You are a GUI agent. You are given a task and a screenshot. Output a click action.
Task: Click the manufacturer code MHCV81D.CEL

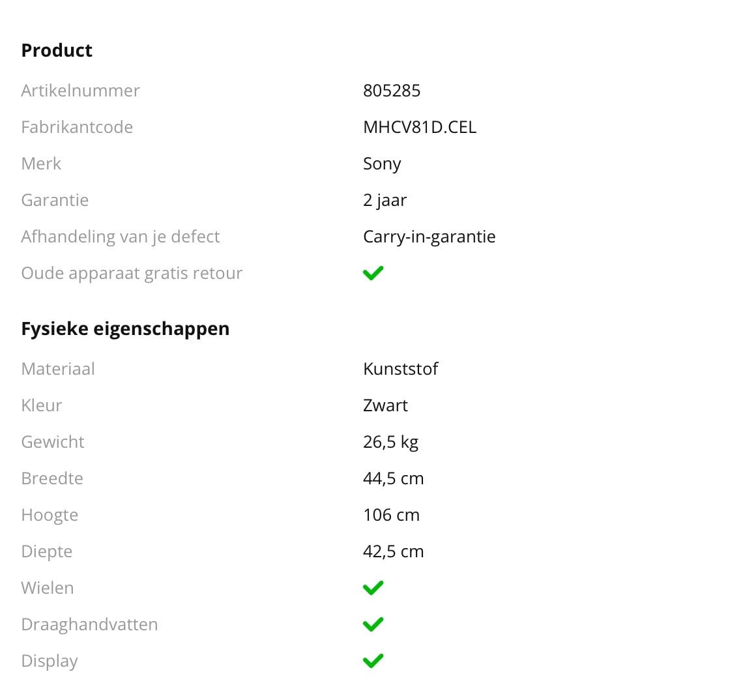420,127
